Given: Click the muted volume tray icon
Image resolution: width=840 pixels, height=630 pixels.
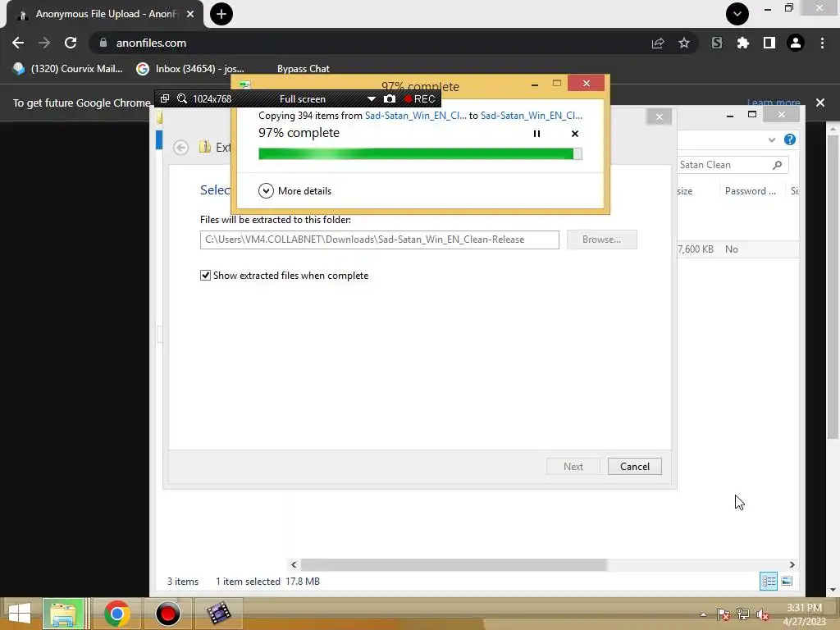Looking at the screenshot, I should pos(762,614).
